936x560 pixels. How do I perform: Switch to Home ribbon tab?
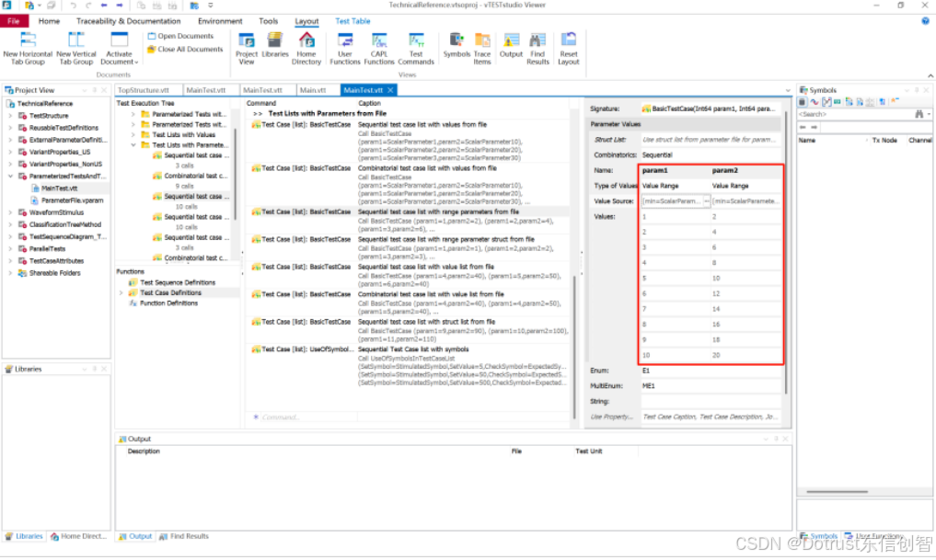(x=49, y=21)
